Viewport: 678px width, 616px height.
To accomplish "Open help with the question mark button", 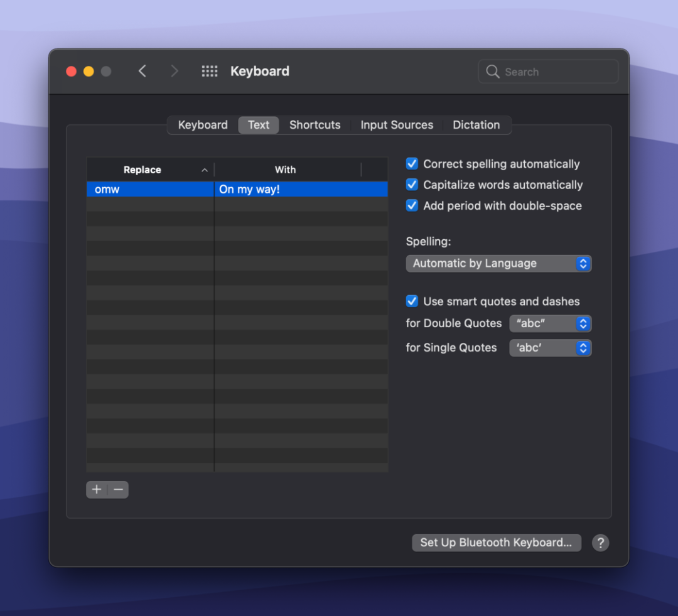I will (x=600, y=543).
